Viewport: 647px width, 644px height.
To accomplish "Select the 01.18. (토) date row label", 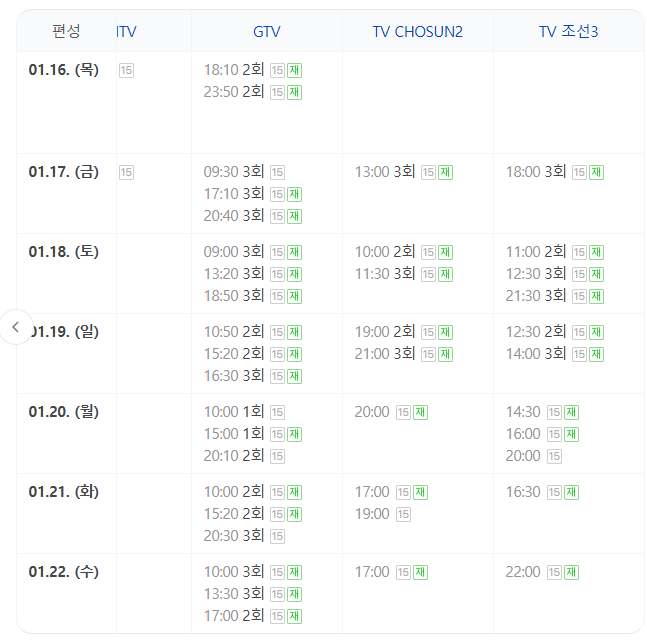I will pyautogui.click(x=64, y=252).
